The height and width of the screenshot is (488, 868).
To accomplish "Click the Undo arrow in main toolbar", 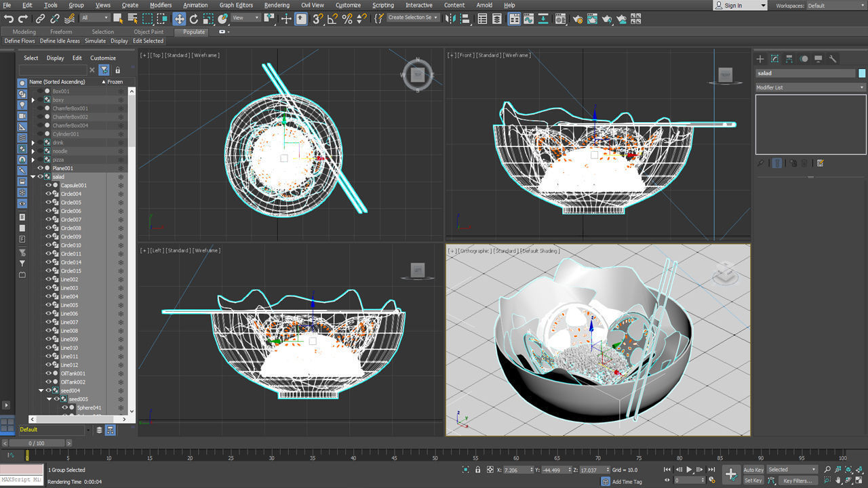I will [9, 19].
